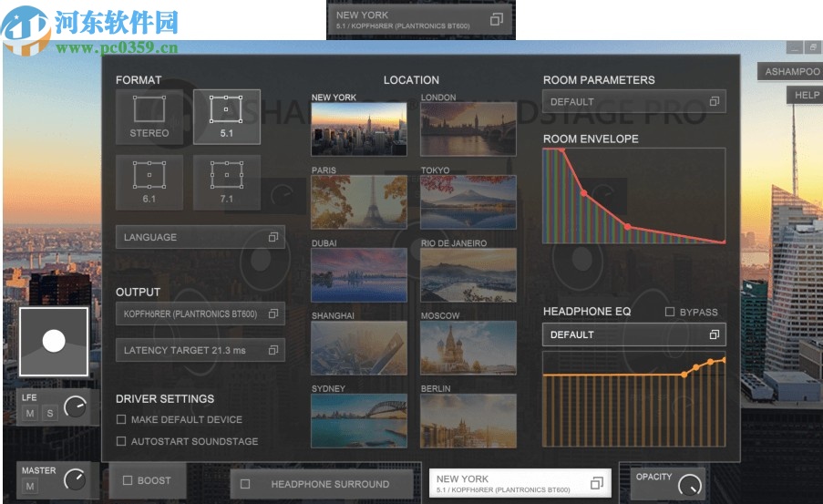
Task: Click the room envelope third red point
Action: [x=628, y=227]
